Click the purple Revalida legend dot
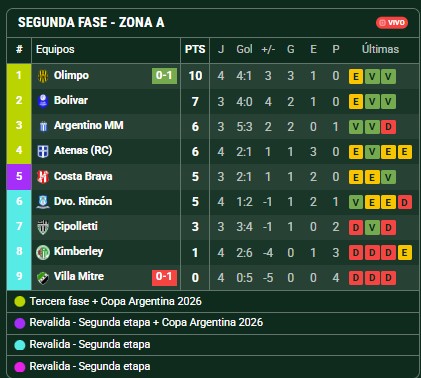The image size is (421, 378). tap(20, 323)
